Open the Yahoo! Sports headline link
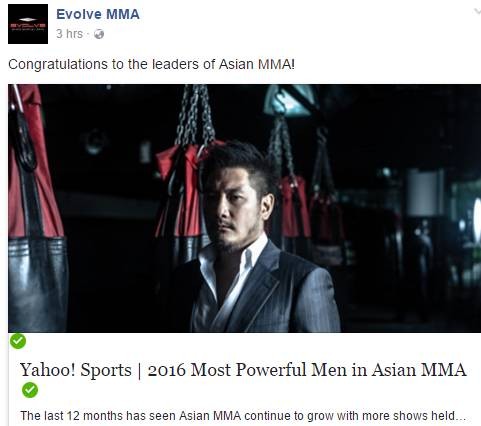Viewport: 481px width, 426px height. (x=243, y=370)
